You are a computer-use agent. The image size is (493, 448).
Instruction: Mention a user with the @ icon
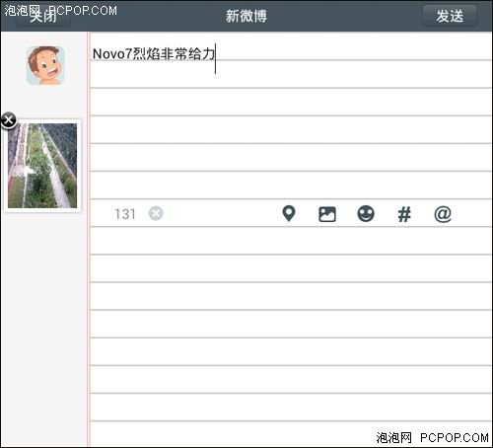(x=443, y=214)
